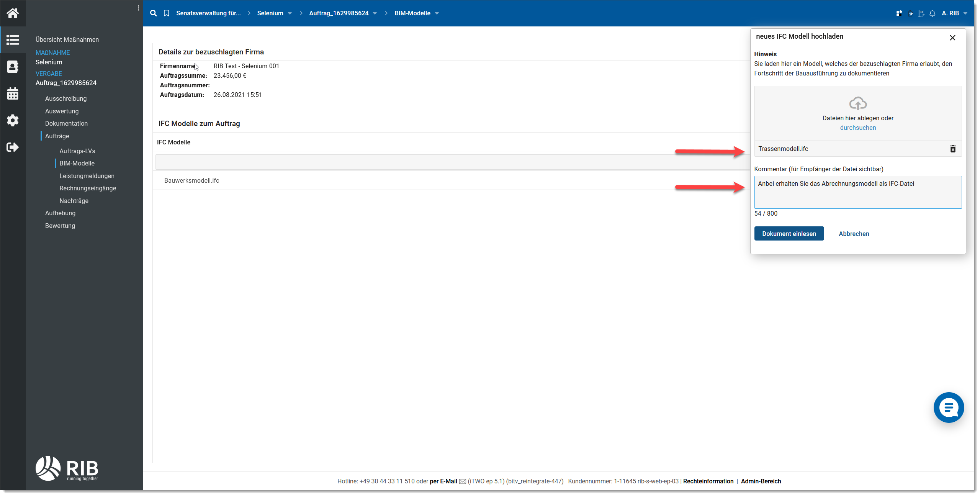Viewport: 980px width, 496px height.
Task: Select Bewertung in the sidebar
Action: pyautogui.click(x=60, y=226)
